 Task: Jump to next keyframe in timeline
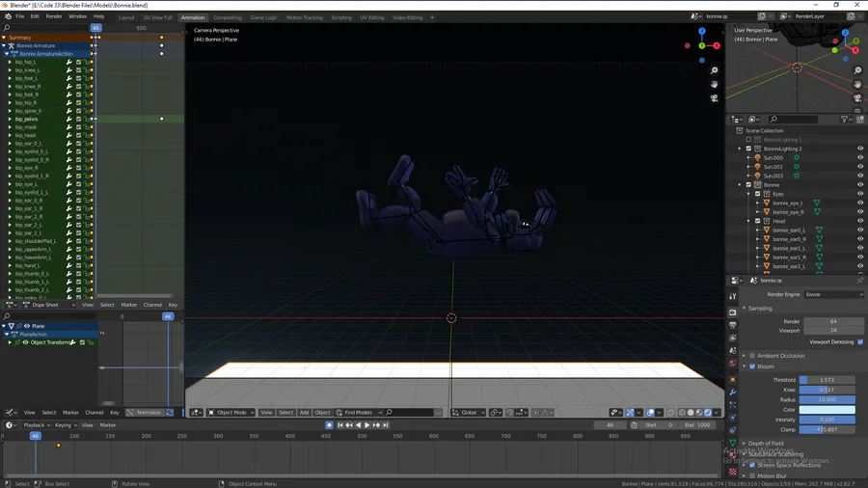click(376, 425)
